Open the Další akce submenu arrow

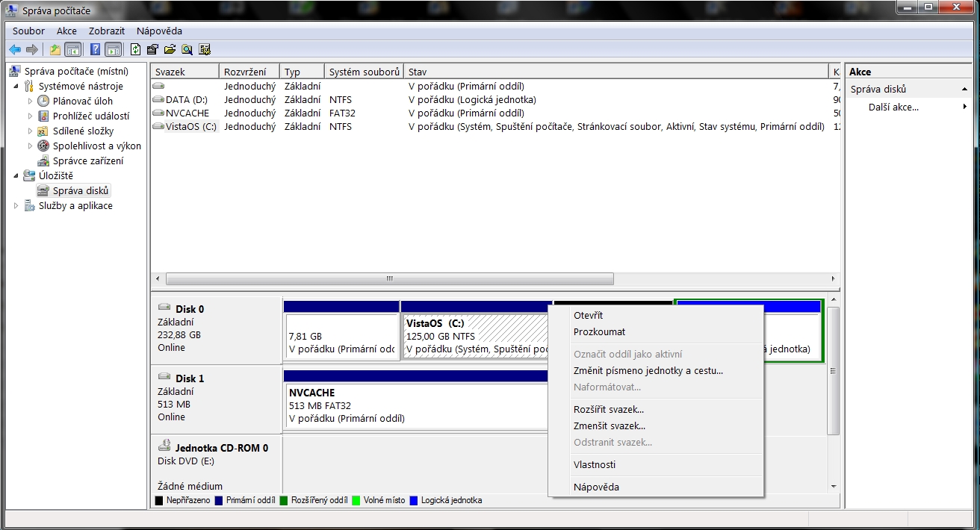[x=965, y=107]
